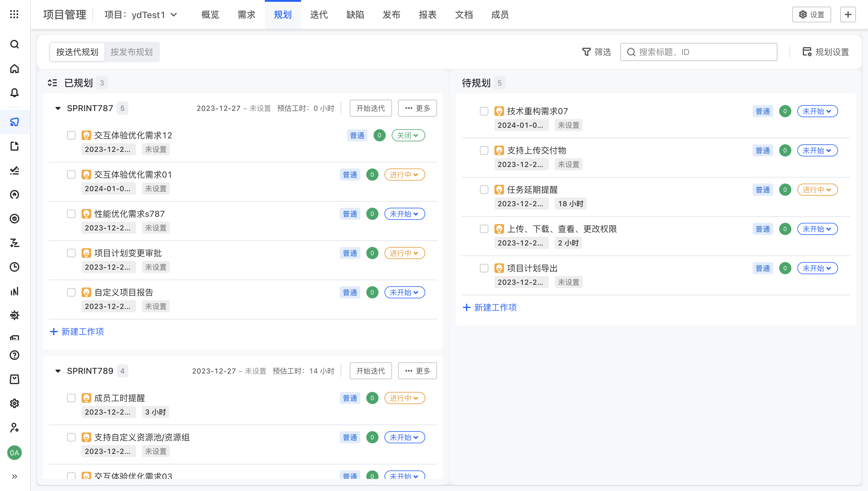868x491 pixels.
Task: Open the notifications bell icon
Action: (14, 93)
